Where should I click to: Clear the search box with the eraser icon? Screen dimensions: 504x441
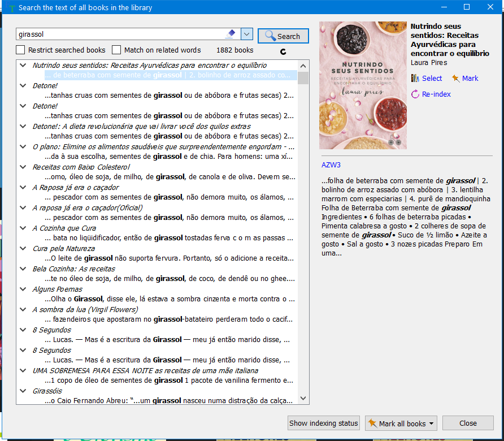click(231, 34)
